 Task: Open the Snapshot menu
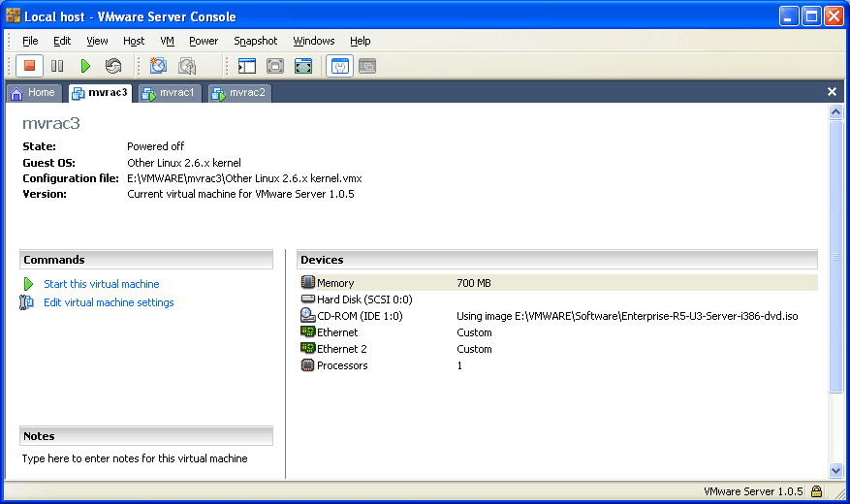pyautogui.click(x=255, y=41)
